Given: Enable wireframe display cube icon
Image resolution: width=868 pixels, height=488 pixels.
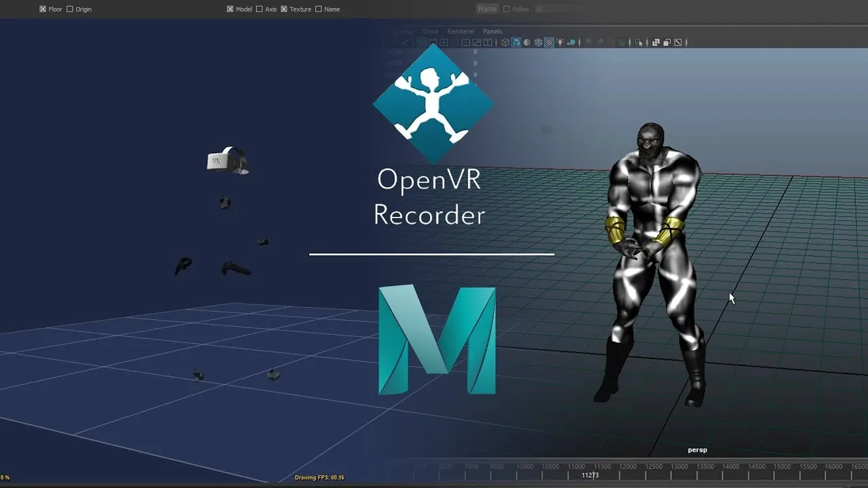Looking at the screenshot, I should [x=506, y=42].
